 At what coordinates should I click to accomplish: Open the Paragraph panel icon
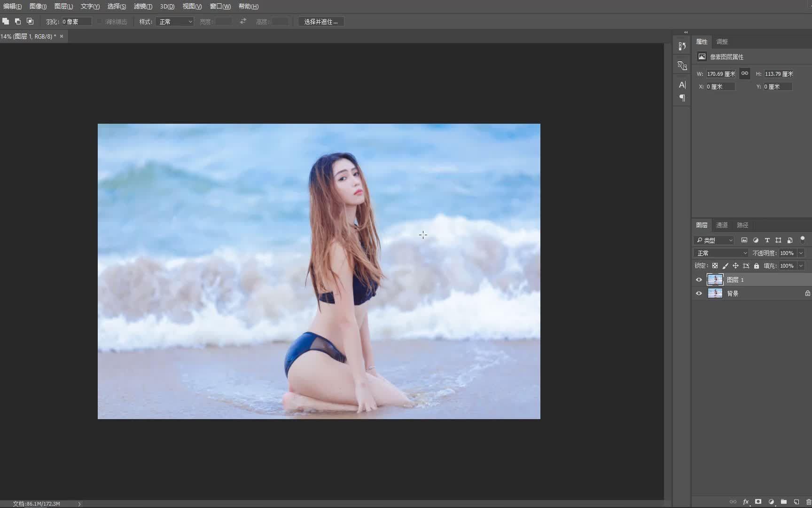(682, 98)
